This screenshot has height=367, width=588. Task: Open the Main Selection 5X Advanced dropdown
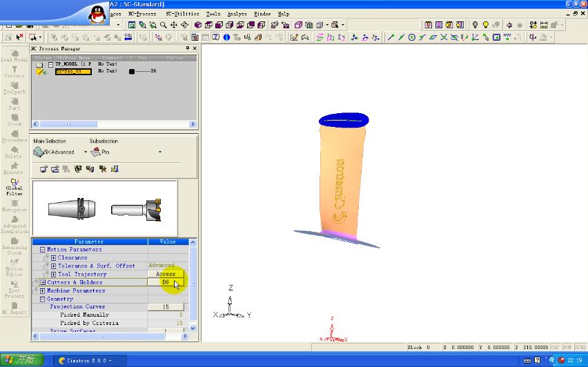point(86,152)
